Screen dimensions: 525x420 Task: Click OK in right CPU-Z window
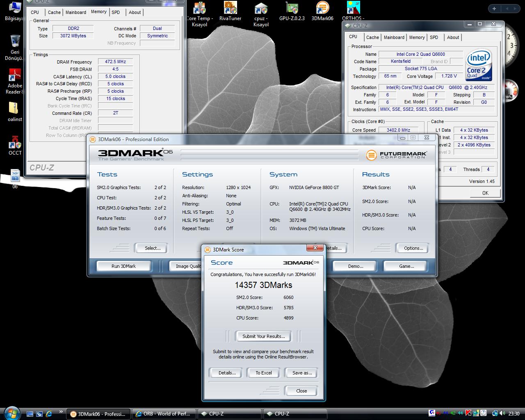[485, 193]
